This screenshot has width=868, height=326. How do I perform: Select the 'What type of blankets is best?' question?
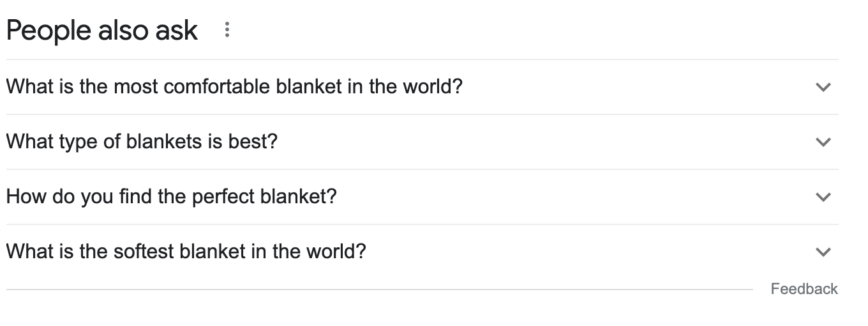[142, 141]
